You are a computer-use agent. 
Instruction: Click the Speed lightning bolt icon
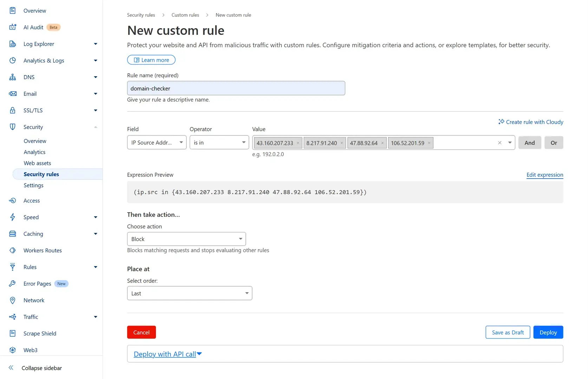click(13, 217)
